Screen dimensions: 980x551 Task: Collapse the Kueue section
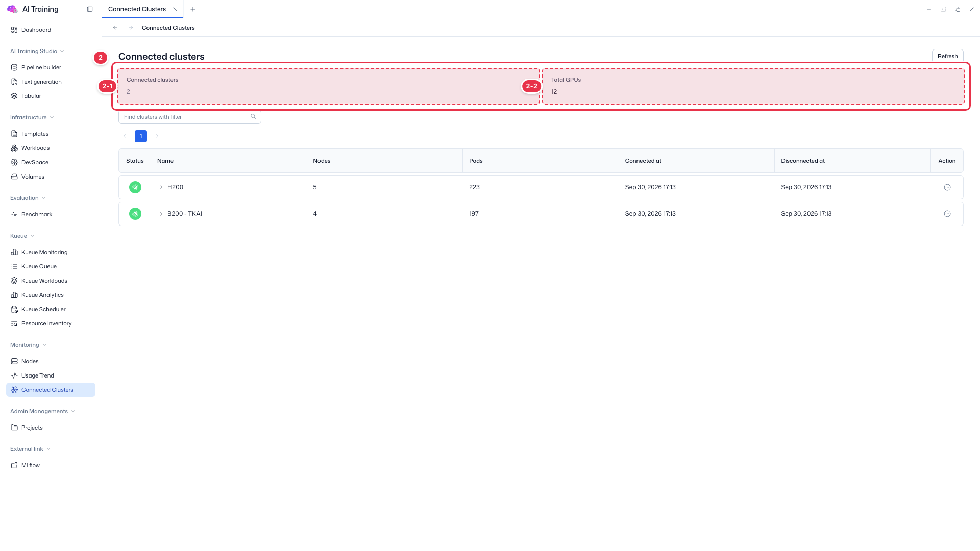click(22, 236)
